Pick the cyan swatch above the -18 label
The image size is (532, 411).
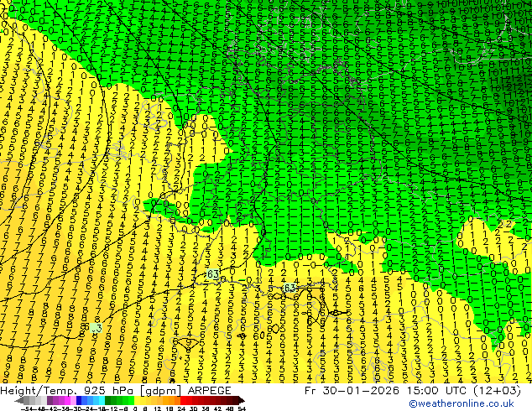(102, 400)
